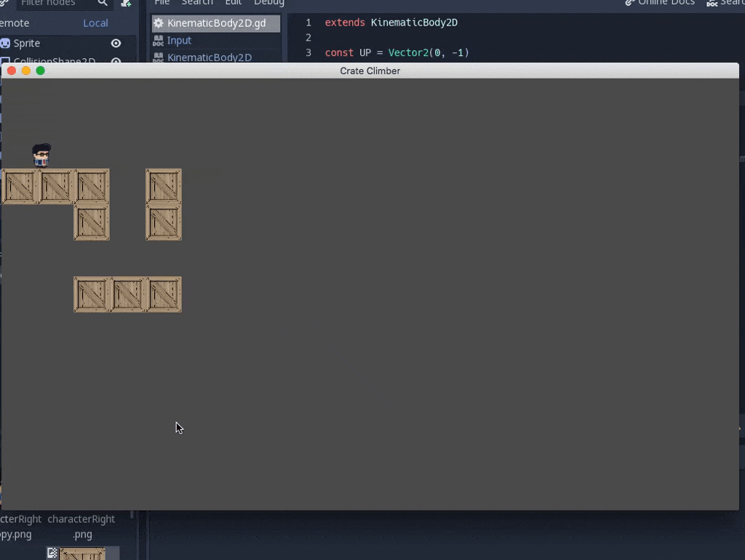Click the DOC icon beside Input
This screenshot has height=560, width=745.
(x=159, y=41)
